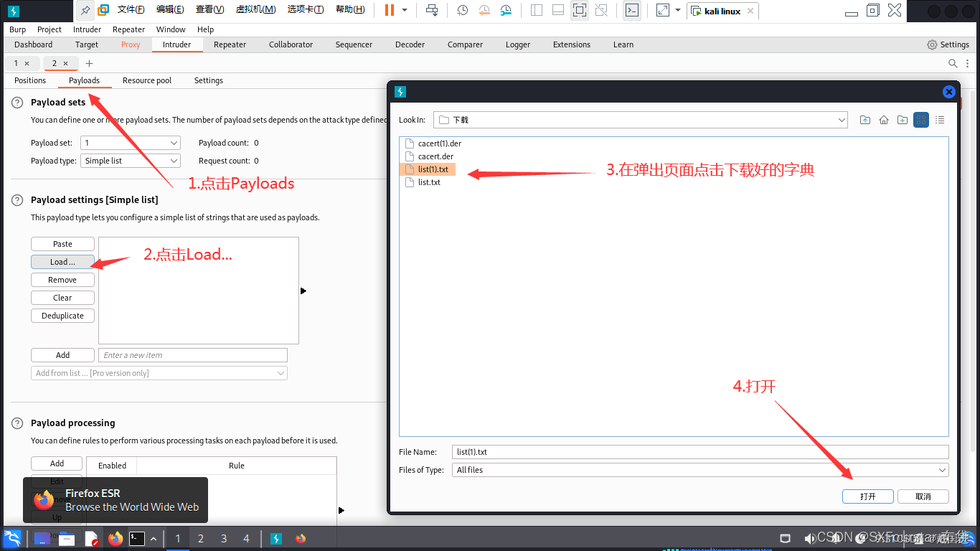Open snapshot manager icon
This screenshot has width=980, height=551.
[506, 10]
